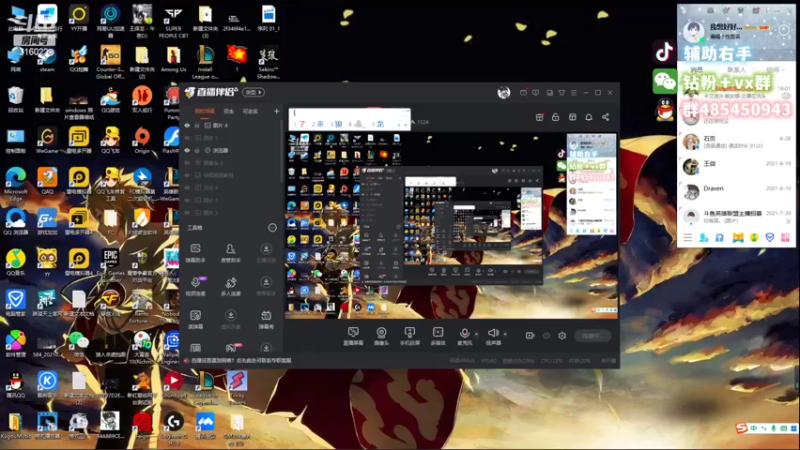Select the 图片 4 source row
The image size is (800, 450).
point(231,126)
